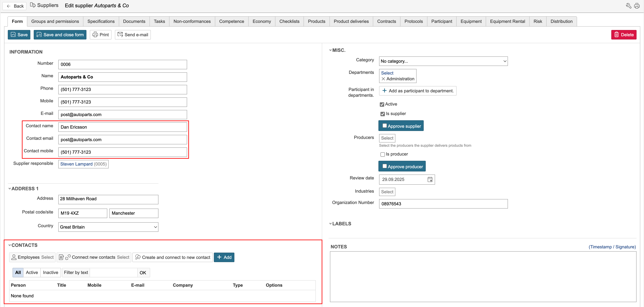This screenshot has height=307, width=644.
Task: Click the Postal code field M19 4XZ
Action: click(83, 213)
